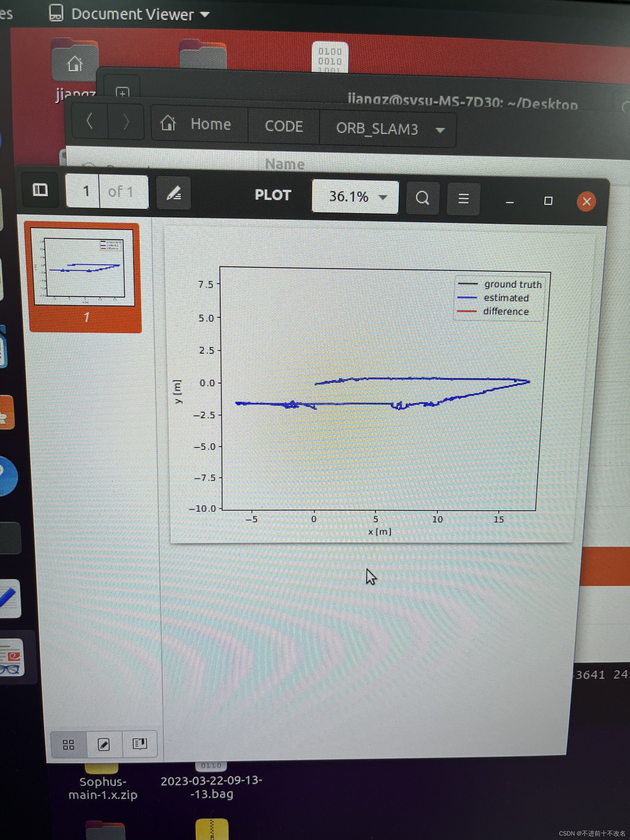Viewport: 630px width, 840px height.
Task: Open the hamburger file options menu
Action: 463,199
